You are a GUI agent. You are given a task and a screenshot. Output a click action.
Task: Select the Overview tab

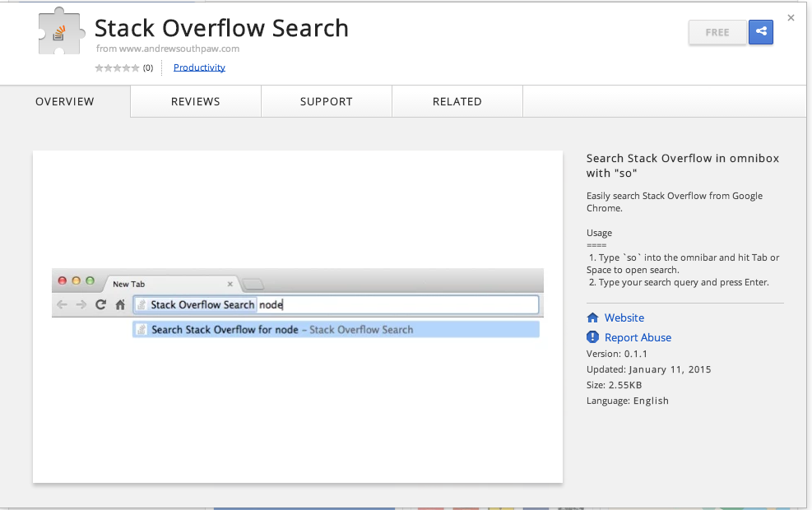pos(65,101)
